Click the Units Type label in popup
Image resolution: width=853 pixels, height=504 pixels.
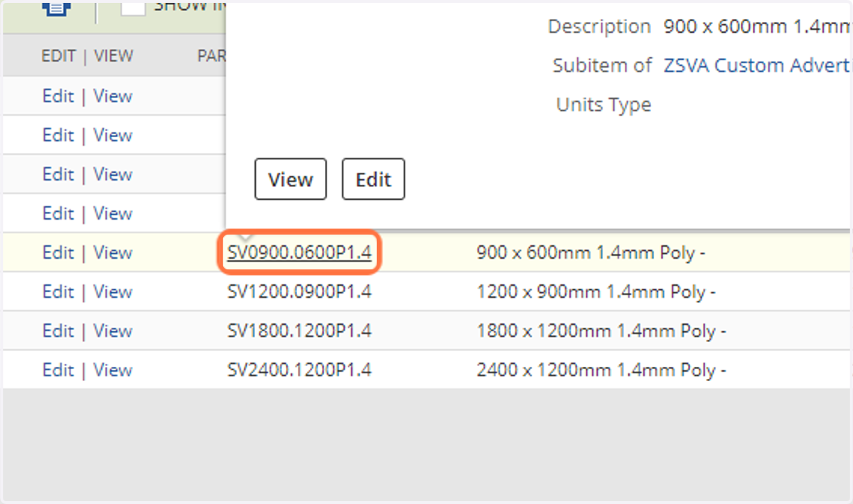603,104
